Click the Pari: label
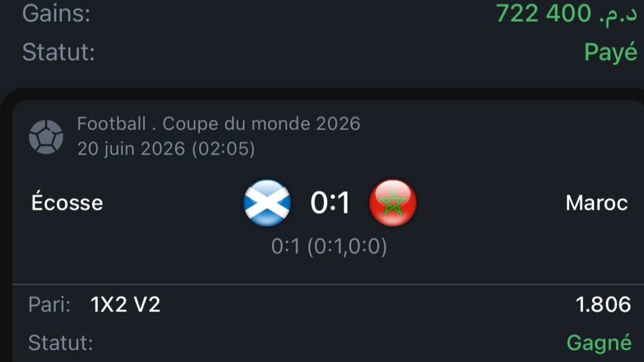 click(x=49, y=304)
